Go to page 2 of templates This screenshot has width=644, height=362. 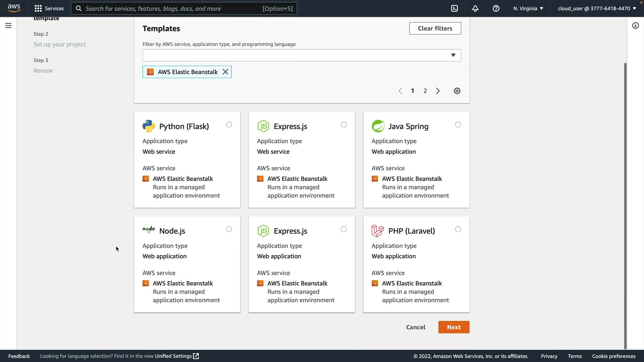425,91
